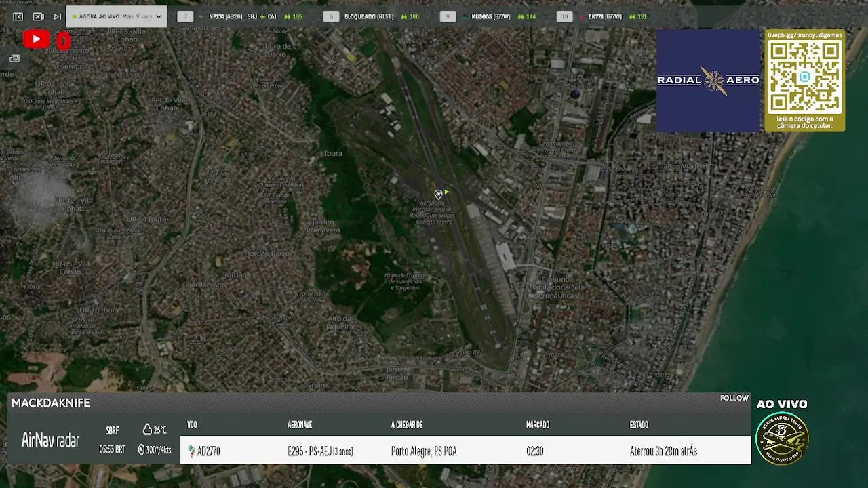Click the yellow aircraft icon near airport pin

(446, 192)
